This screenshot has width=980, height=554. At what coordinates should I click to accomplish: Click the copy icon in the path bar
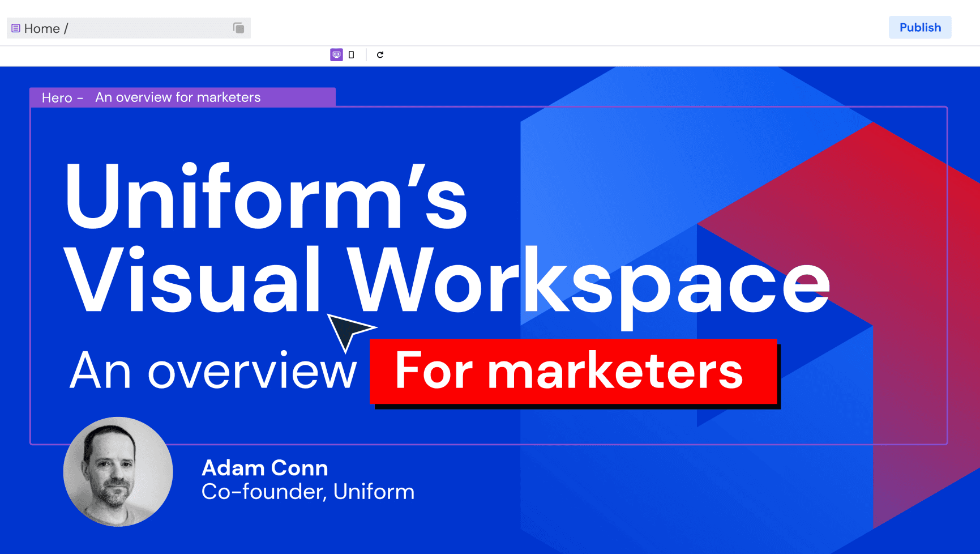[x=238, y=28]
